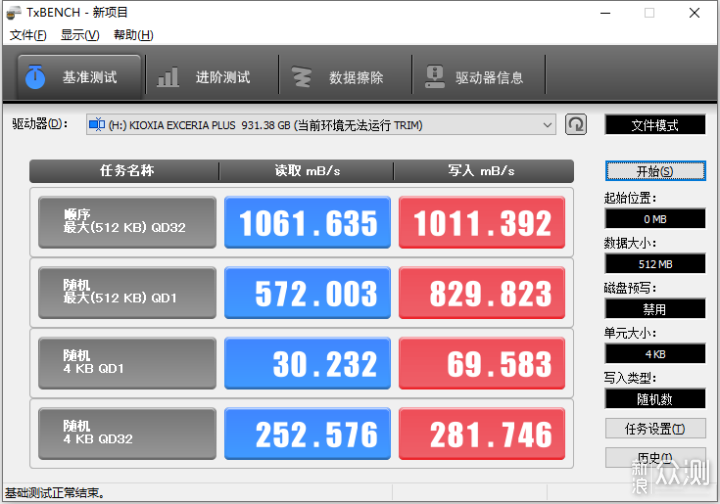720x504 pixels.
Task: Click the 任务名称 column header
Action: coord(124,171)
